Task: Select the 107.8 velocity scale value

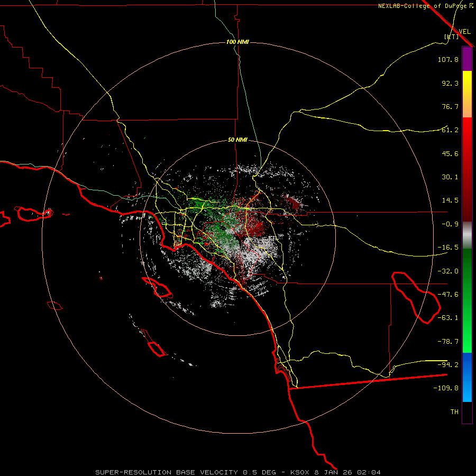Action: (x=448, y=59)
